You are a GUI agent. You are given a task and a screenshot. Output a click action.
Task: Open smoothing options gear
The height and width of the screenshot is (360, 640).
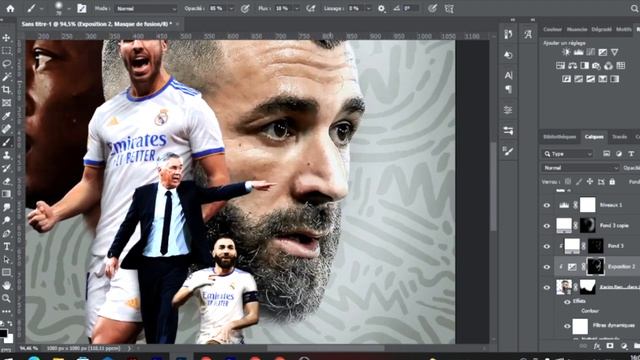pyautogui.click(x=381, y=8)
